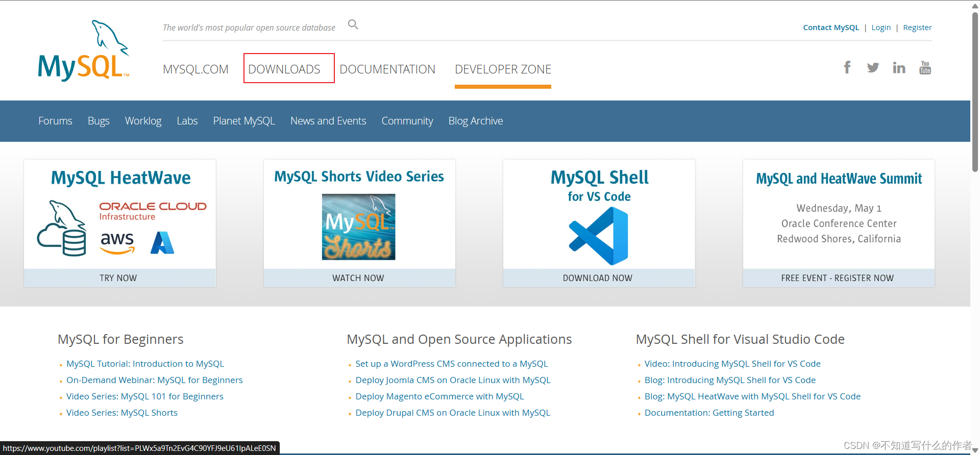
Task: Click the Visual Studio Code logo
Action: pyautogui.click(x=599, y=236)
